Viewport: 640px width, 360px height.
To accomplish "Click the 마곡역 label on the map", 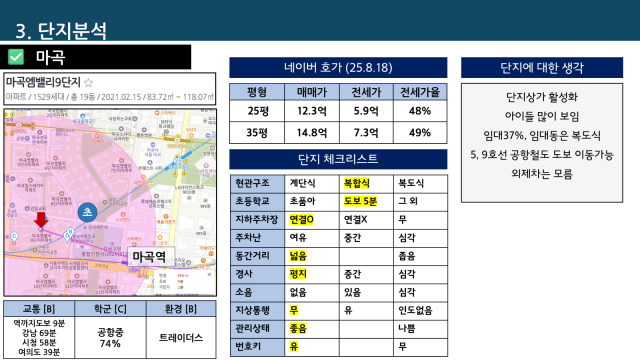I will pyautogui.click(x=149, y=256).
